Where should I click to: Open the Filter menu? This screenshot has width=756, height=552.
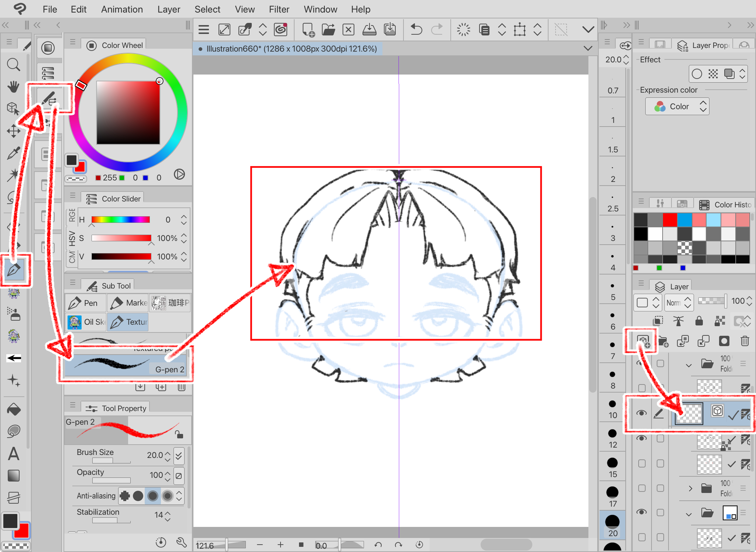point(279,9)
